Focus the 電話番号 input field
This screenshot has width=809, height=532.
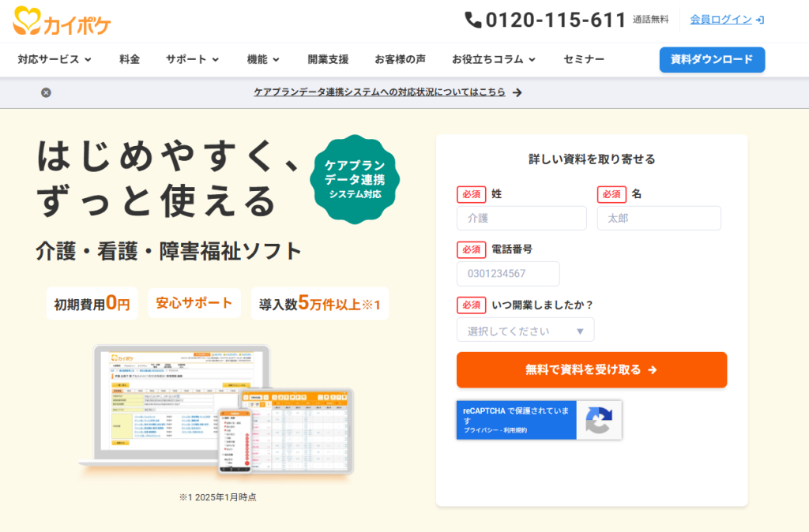[508, 274]
